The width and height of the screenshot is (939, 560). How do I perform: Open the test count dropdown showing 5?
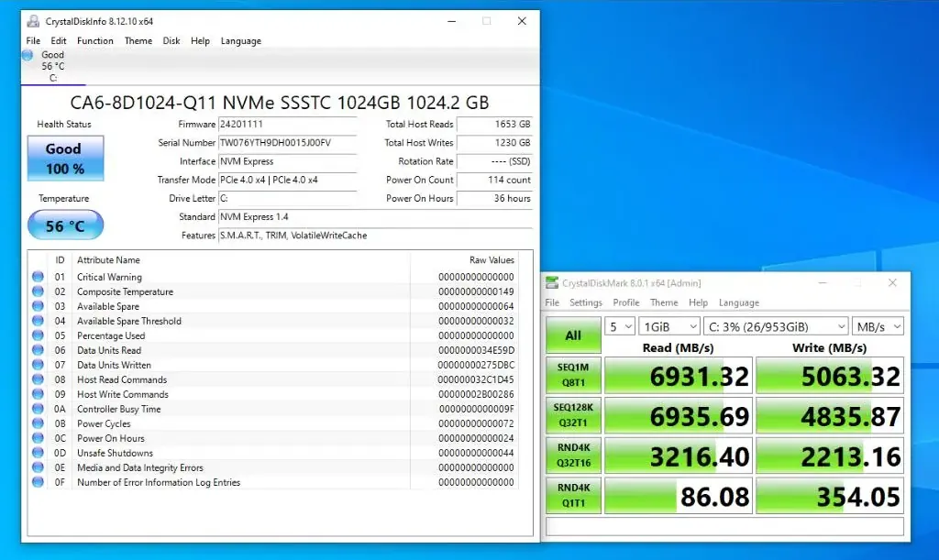(620, 326)
